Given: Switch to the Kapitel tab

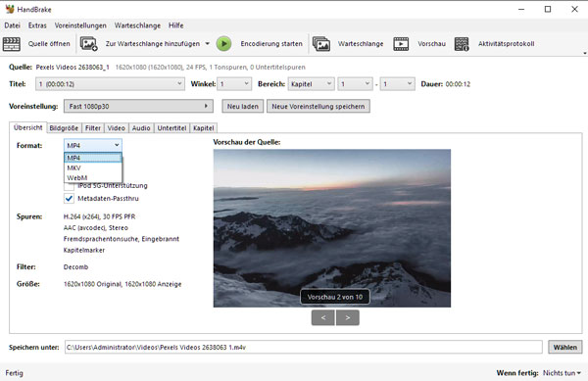Looking at the screenshot, I should point(204,128).
